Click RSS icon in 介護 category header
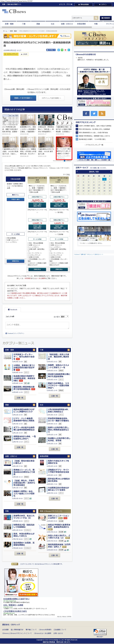The height and width of the screenshot is (644, 114). (x=69, y=350)
